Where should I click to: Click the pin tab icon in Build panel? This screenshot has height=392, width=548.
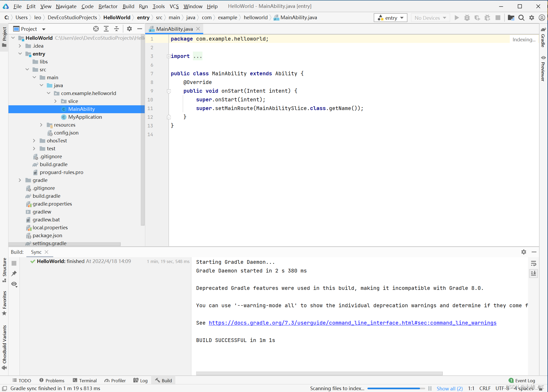pos(14,274)
